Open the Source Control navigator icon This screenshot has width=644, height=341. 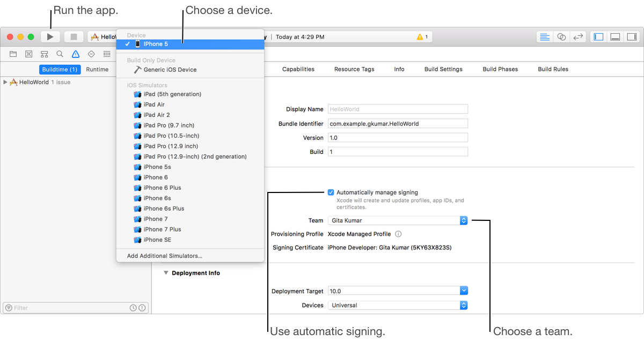click(x=28, y=54)
